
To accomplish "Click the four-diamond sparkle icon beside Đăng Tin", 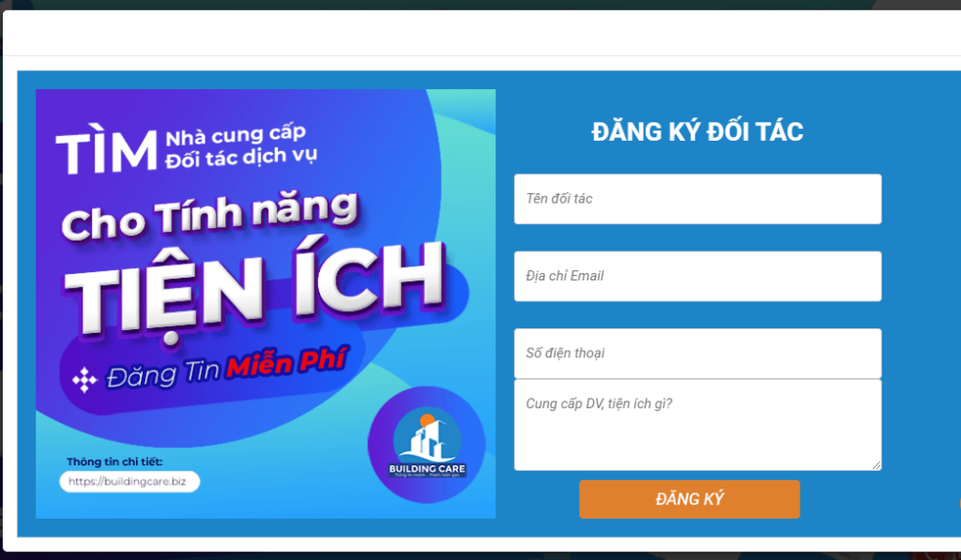I will [x=84, y=380].
